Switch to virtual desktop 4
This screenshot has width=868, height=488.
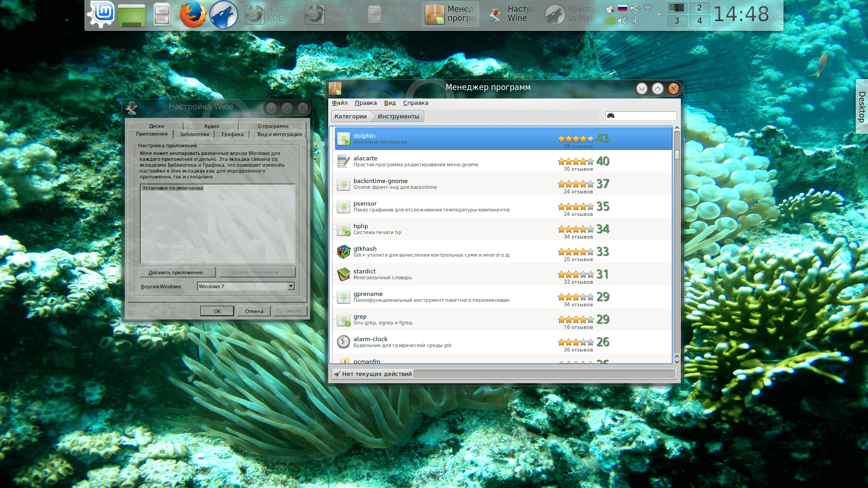(699, 21)
